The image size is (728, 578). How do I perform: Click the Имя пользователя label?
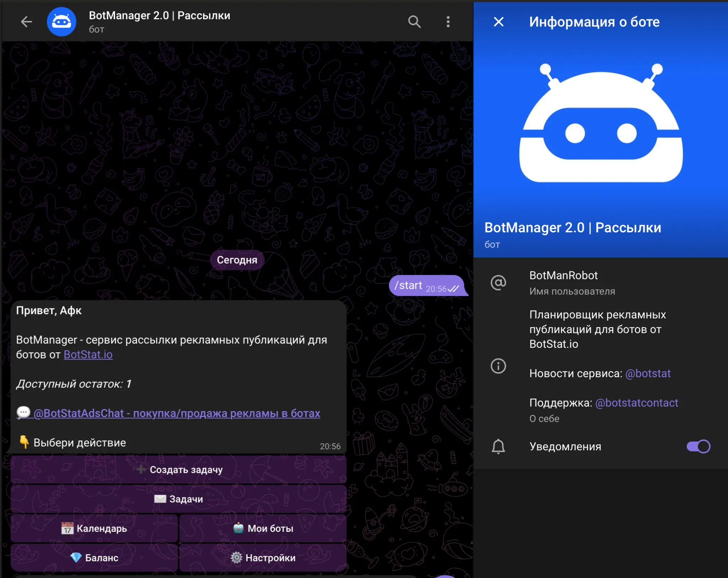572,291
